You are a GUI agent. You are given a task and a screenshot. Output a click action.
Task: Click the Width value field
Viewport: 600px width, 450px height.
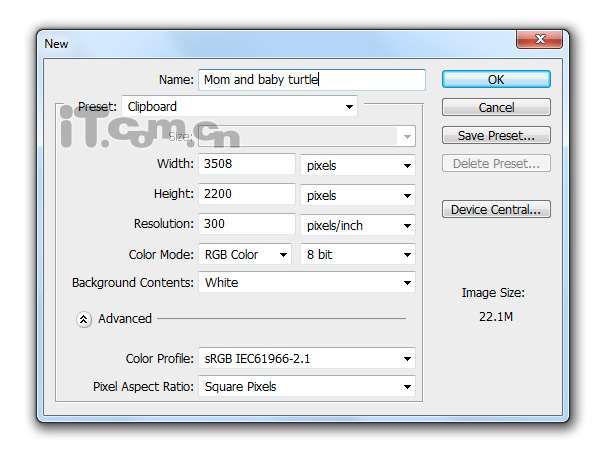pyautogui.click(x=246, y=165)
